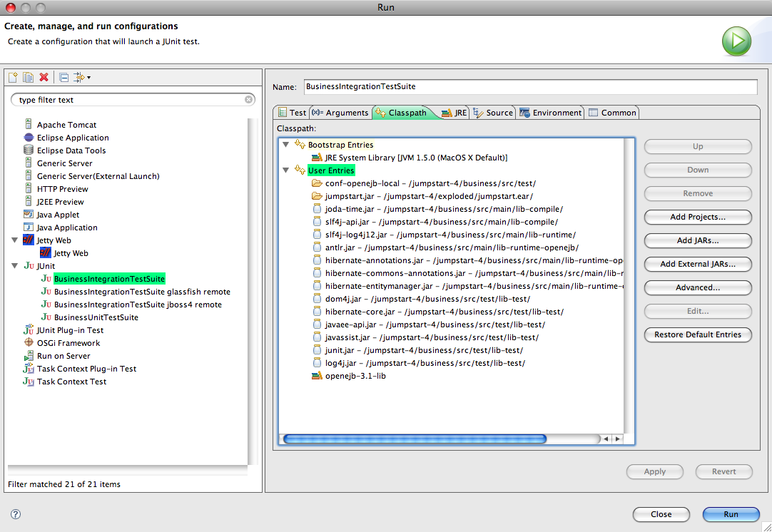Collapse the JUnit category
The height and width of the screenshot is (532, 772).
click(15, 266)
